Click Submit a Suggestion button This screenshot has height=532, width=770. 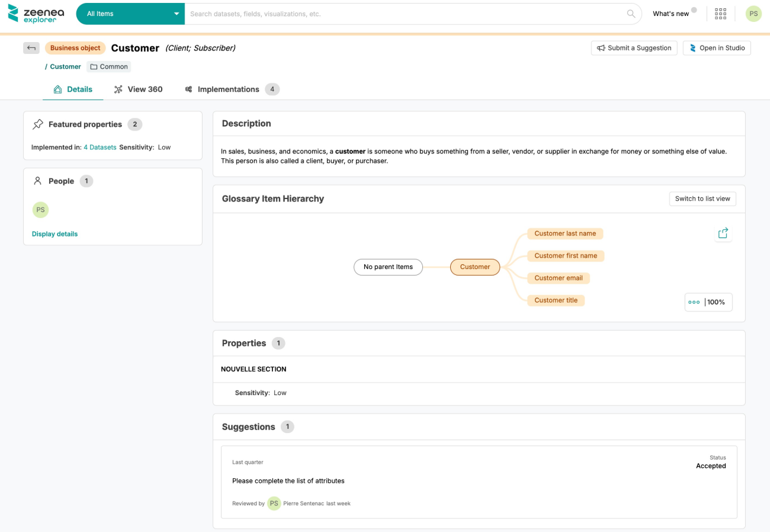coord(634,48)
